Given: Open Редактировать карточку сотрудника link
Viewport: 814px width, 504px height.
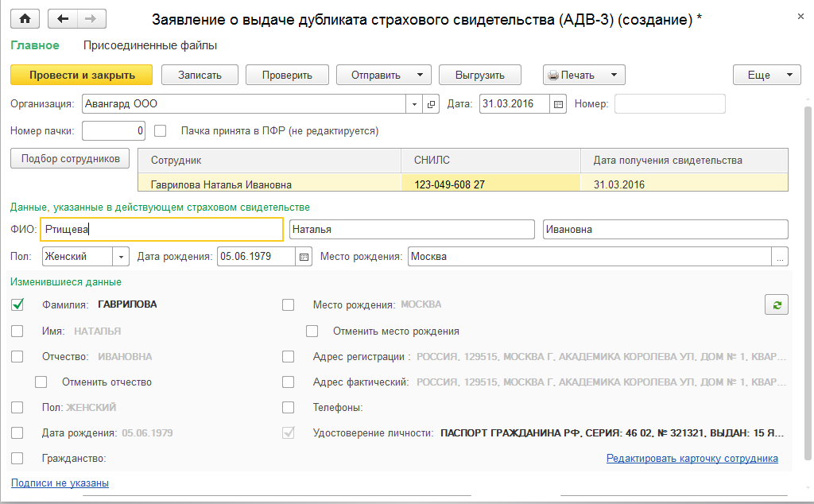Looking at the screenshot, I should tap(692, 459).
